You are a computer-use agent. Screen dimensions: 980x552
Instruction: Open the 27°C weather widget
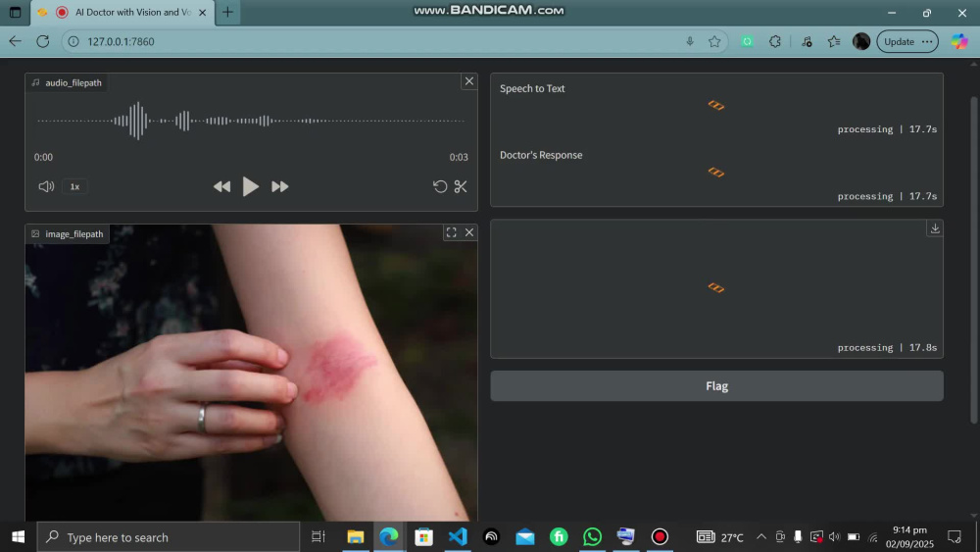click(720, 537)
